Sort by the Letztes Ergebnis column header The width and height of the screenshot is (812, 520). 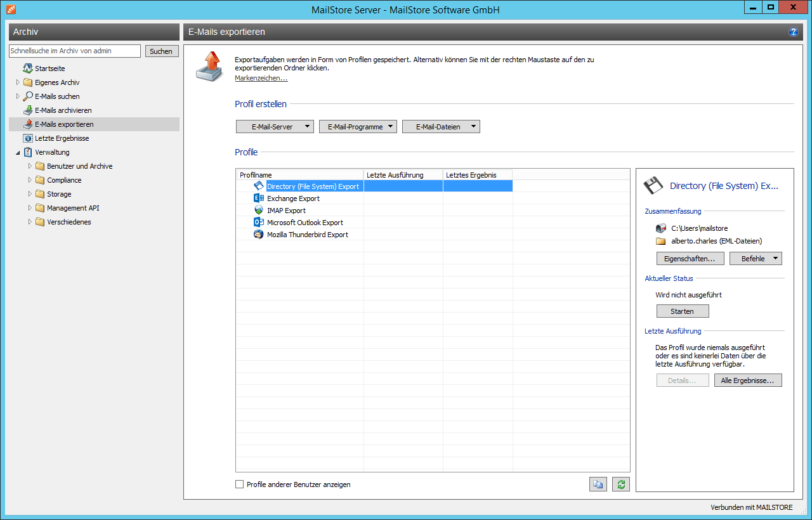[478, 174]
